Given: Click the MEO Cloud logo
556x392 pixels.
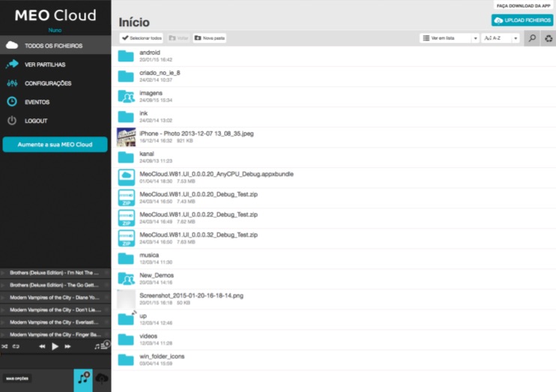Looking at the screenshot, I should (55, 15).
